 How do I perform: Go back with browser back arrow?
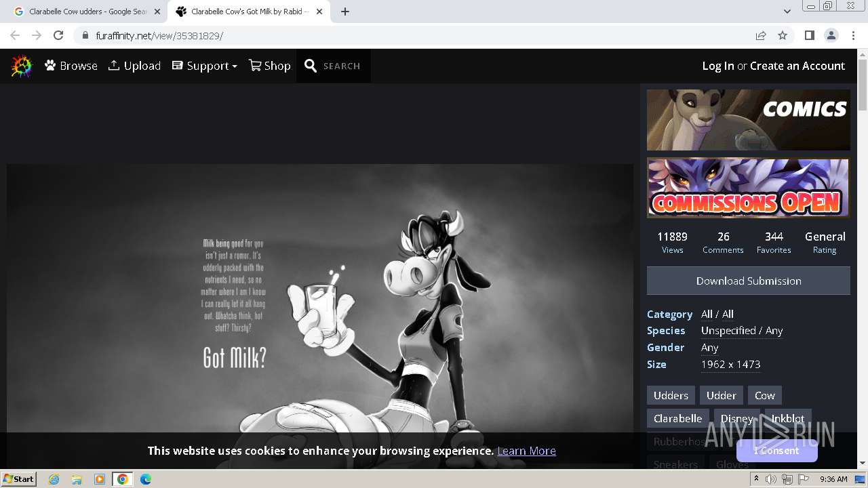pos(15,35)
